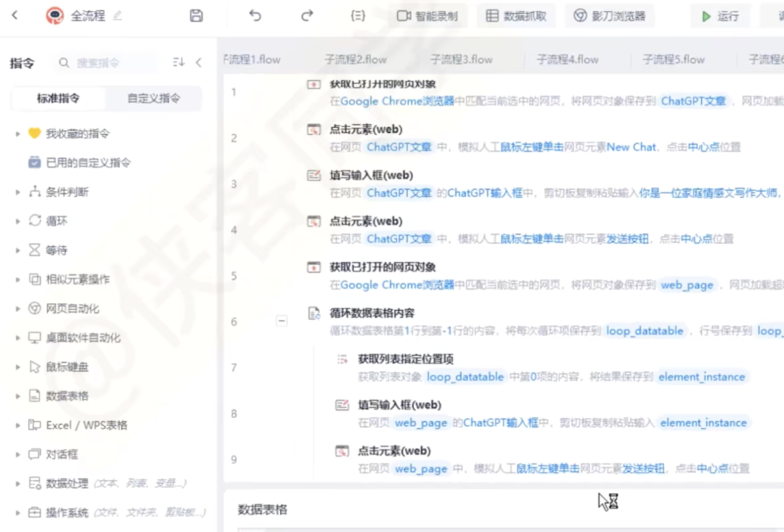Expand 条件判断 category
Viewport: 784px width, 532px height.
pos(18,192)
